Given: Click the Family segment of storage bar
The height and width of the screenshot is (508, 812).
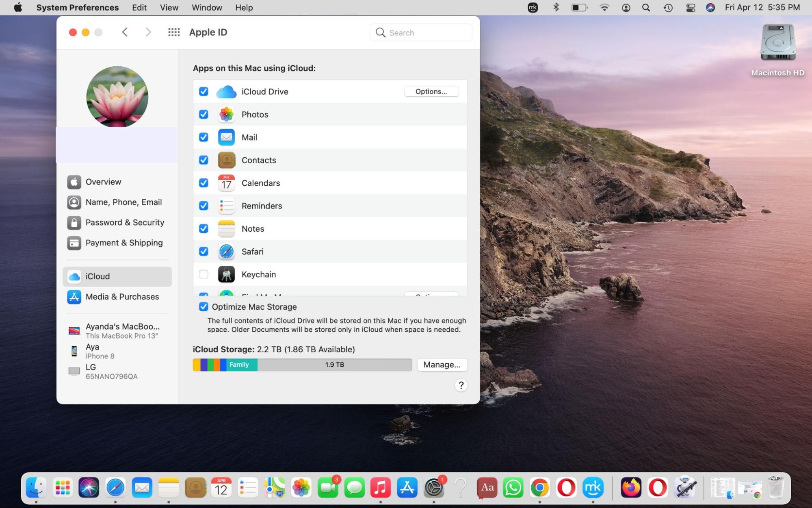Looking at the screenshot, I should coord(242,365).
